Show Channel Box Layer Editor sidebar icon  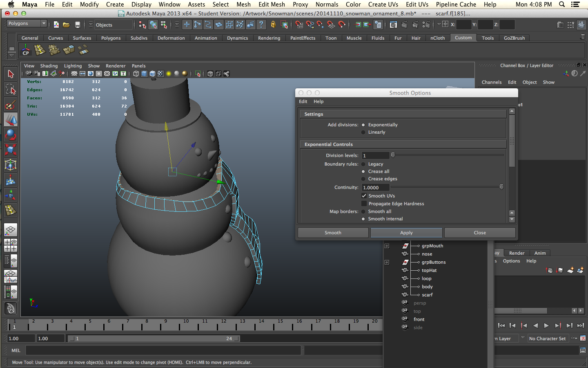pos(581,25)
